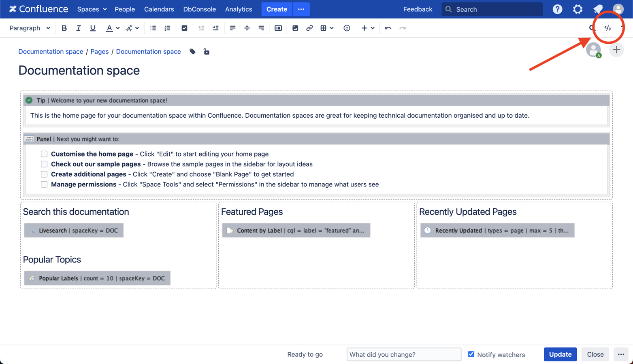633x364 pixels.
Task: Insert a task list from toolbar
Action: tap(184, 28)
